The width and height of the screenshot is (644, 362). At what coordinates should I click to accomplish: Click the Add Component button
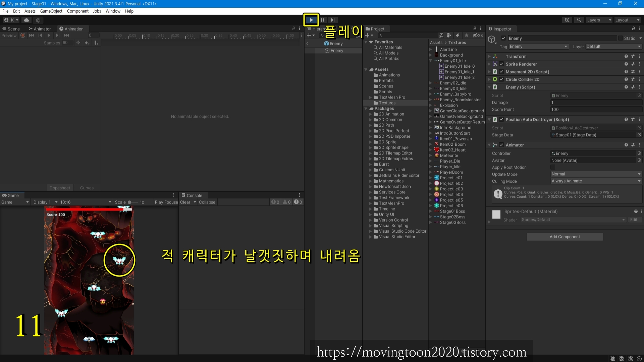(565, 237)
